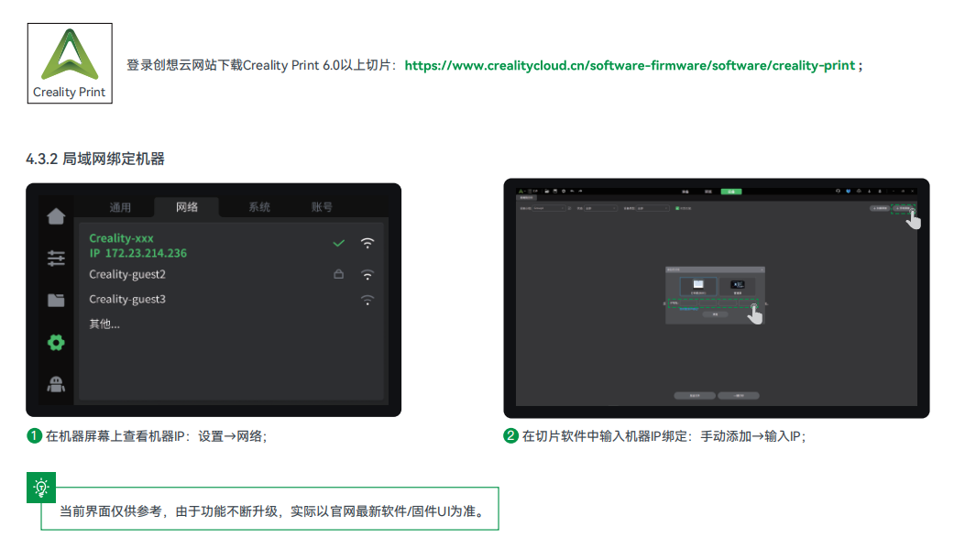The image size is (965, 560).
Task: Expand the device type dropdown in slicer
Action: click(x=653, y=208)
